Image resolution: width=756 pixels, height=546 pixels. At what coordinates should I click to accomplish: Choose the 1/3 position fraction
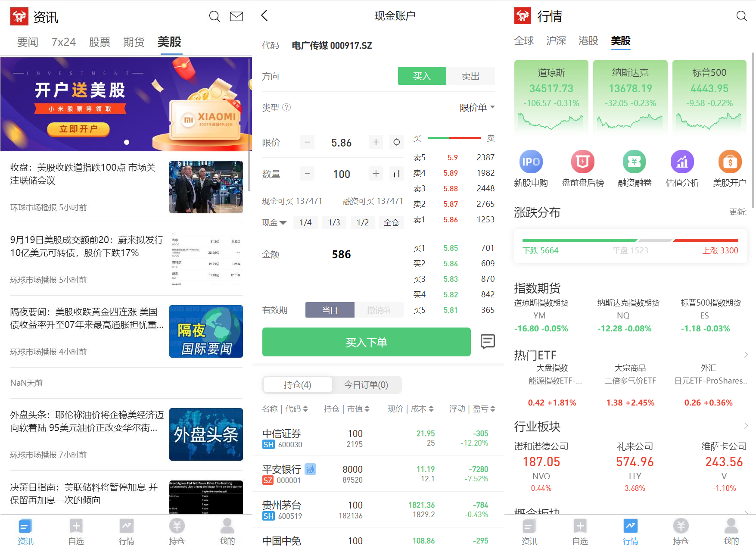pos(334,222)
